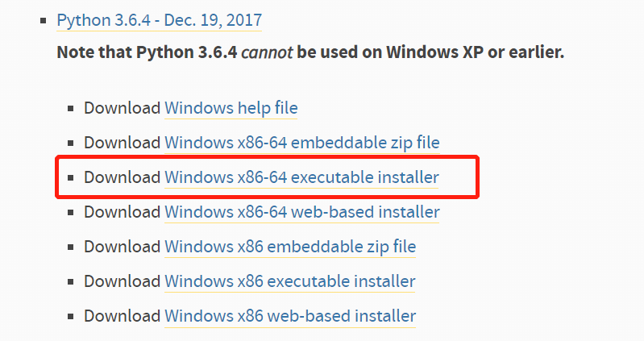Image resolution: width=644 pixels, height=341 pixels.
Task: Open the Windows x86 embeddable zip file link
Action: point(290,247)
